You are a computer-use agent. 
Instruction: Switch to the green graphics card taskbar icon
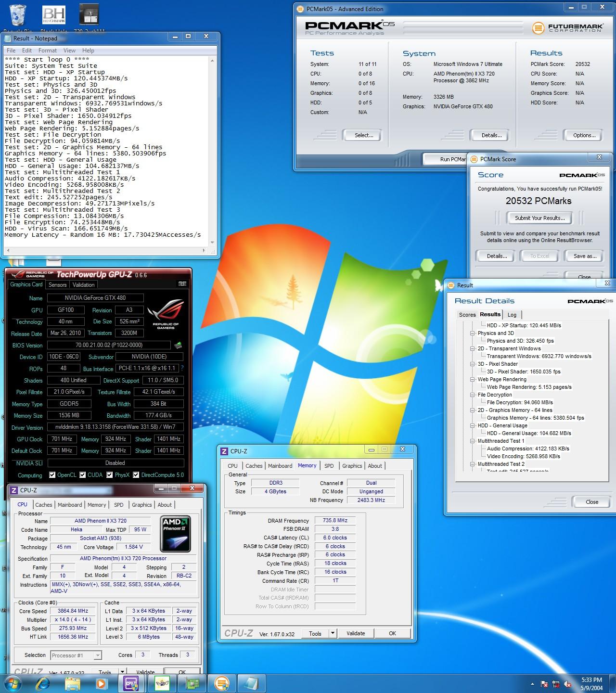192,683
